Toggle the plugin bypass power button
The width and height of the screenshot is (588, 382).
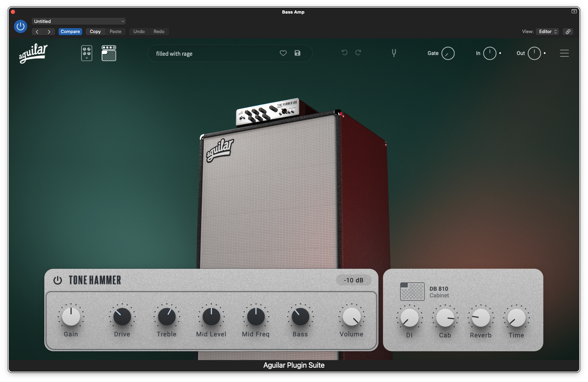point(21,26)
